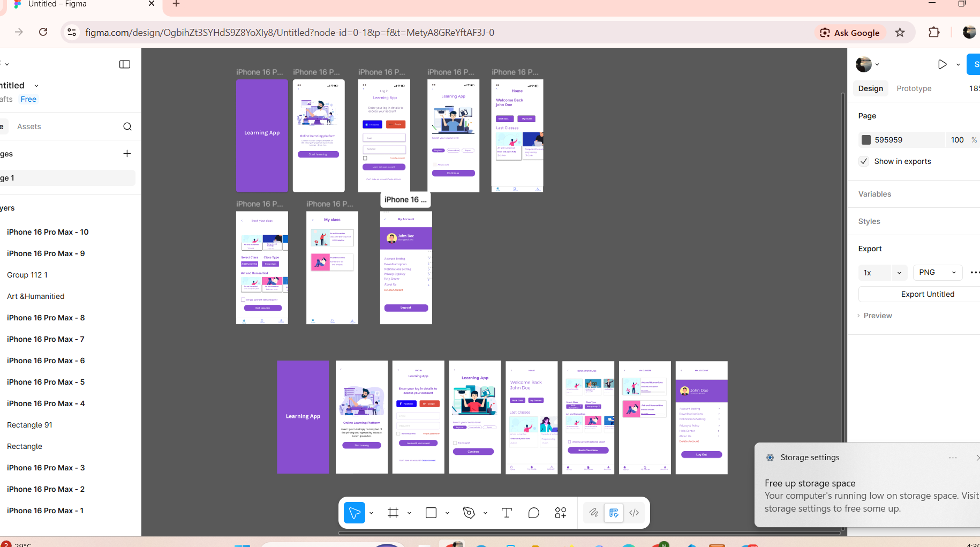Switch to the Prototype tab

(x=914, y=88)
